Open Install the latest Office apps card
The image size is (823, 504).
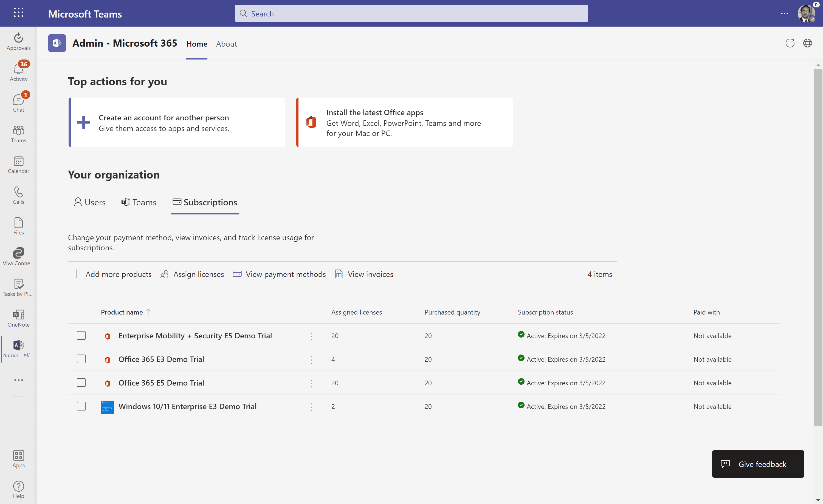click(x=404, y=122)
